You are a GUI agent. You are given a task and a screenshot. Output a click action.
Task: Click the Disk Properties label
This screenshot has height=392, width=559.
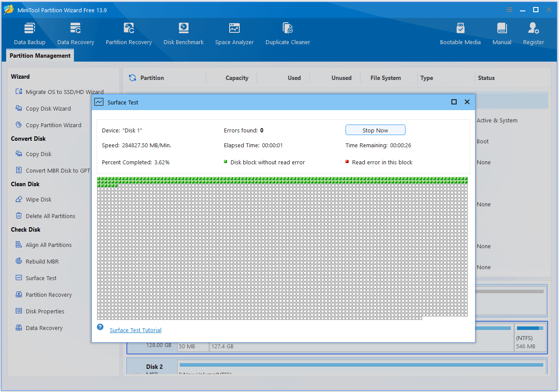coord(45,311)
